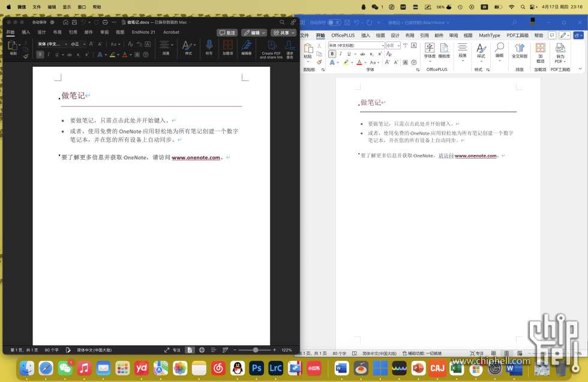The width and height of the screenshot is (588, 382).
Task: Toggle italic in the Mac Word ribbon
Action: pyautogui.click(x=49, y=55)
